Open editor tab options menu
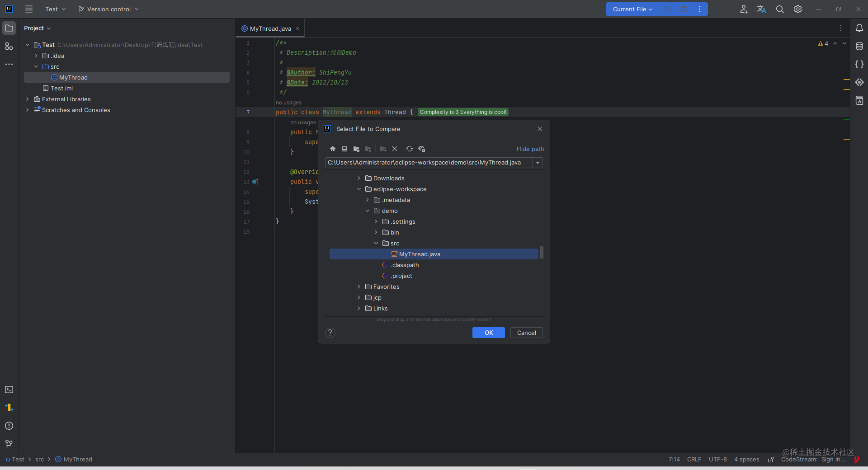The image size is (868, 470). click(x=841, y=28)
